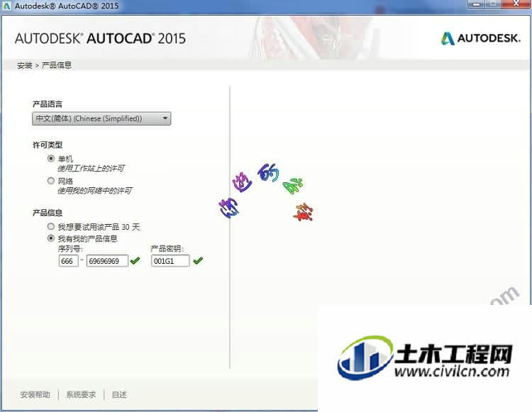The height and width of the screenshot is (412, 532).
Task: Click the 产品信息 breadcrumb text
Action: (x=57, y=65)
